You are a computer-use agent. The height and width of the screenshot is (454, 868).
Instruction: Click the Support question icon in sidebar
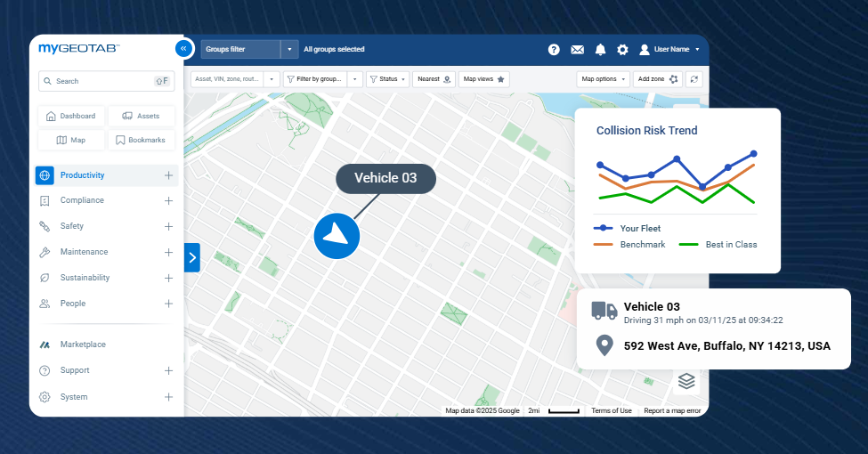[x=45, y=370]
